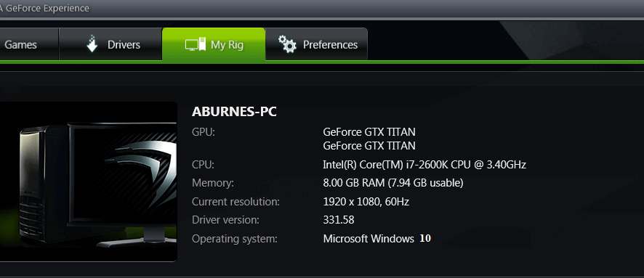Screen dimensions: 644x278
Task: Select the My Rig tab
Action: (214, 44)
